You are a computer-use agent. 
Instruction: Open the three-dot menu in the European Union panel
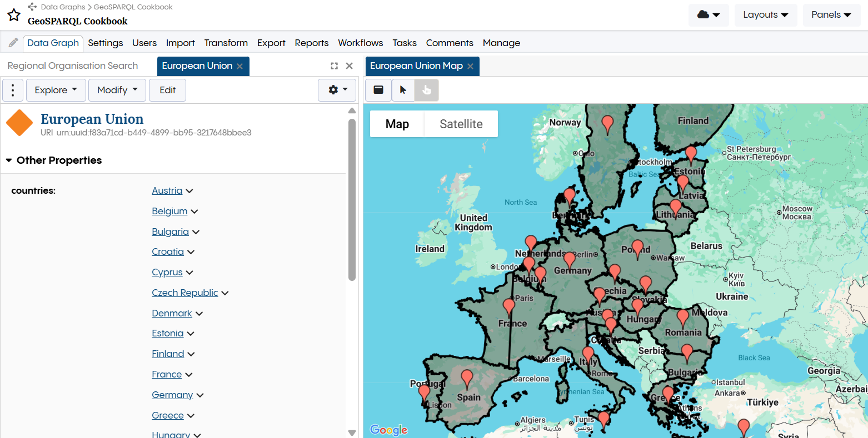pyautogui.click(x=12, y=89)
